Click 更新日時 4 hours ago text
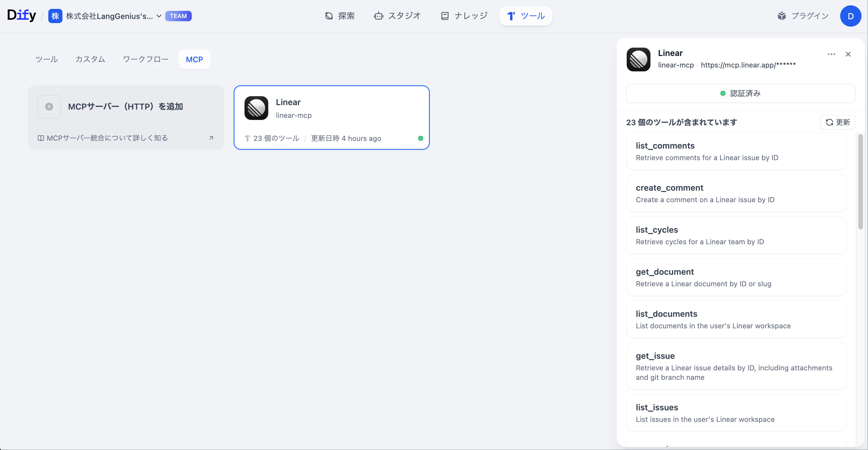Image resolution: width=868 pixels, height=450 pixels. tap(346, 138)
